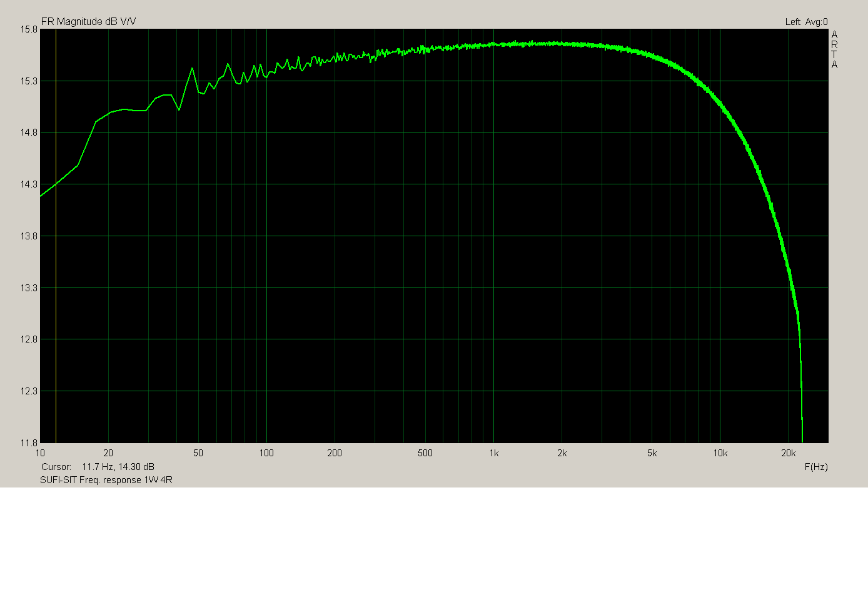This screenshot has width=868, height=600.
Task: Click the 14.3 y-axis value
Action: 29,184
